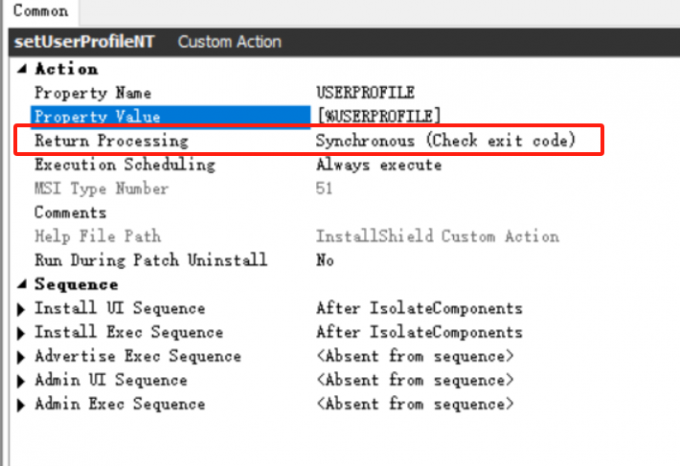Collapse the Sequence section
Screen dimensions: 680x466
(21, 284)
